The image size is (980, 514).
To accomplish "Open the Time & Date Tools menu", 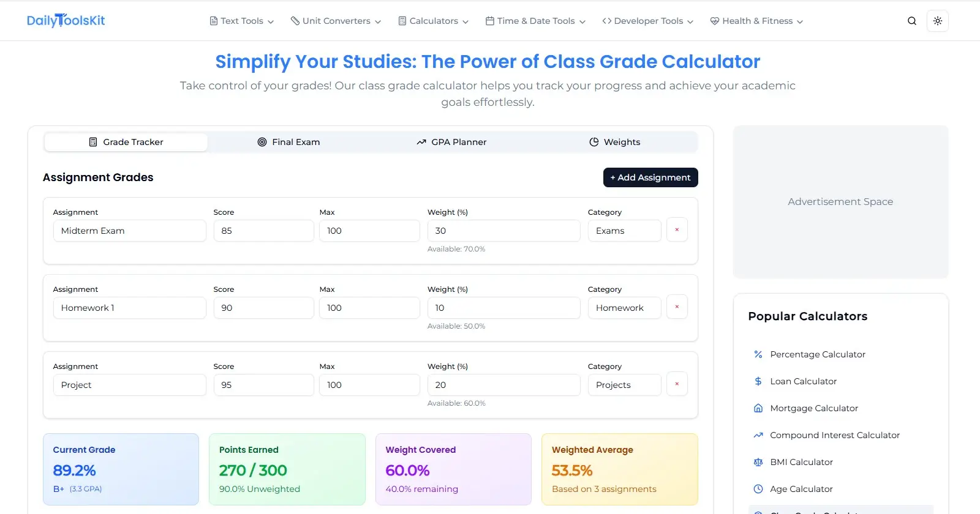I will click(535, 20).
